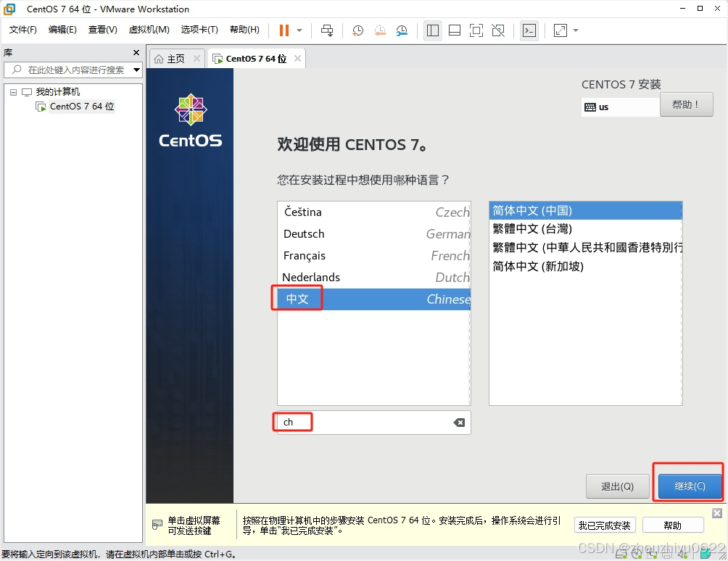Click the us keyboard layout indicator
The image size is (728, 561).
tap(620, 107)
